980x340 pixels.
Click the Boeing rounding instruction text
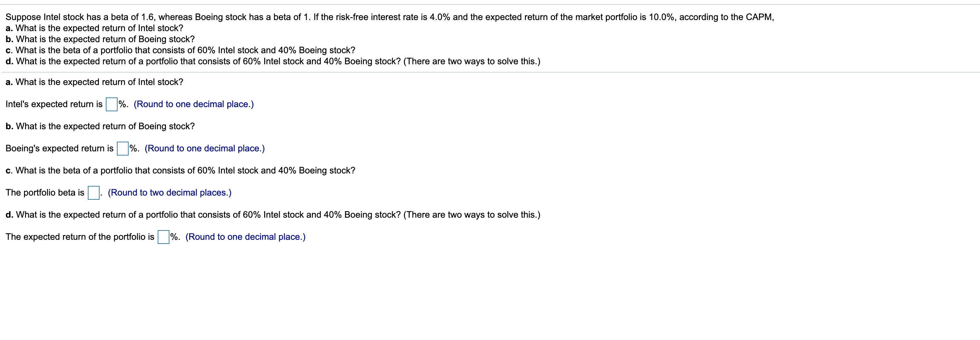tap(204, 148)
